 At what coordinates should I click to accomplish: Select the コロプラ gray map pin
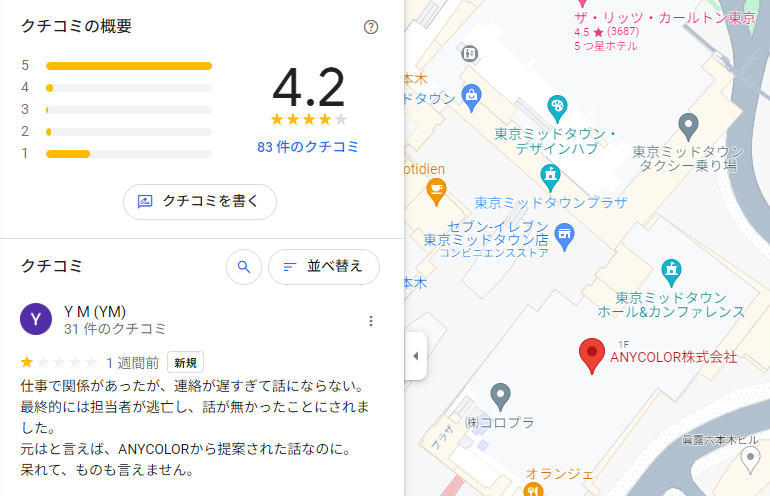(500, 396)
